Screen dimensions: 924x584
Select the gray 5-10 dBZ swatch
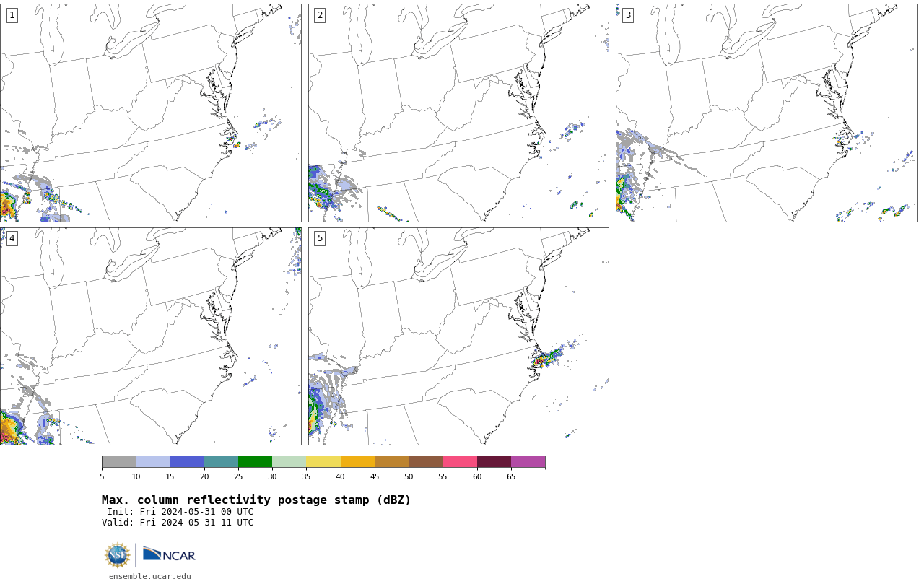pyautogui.click(x=118, y=462)
